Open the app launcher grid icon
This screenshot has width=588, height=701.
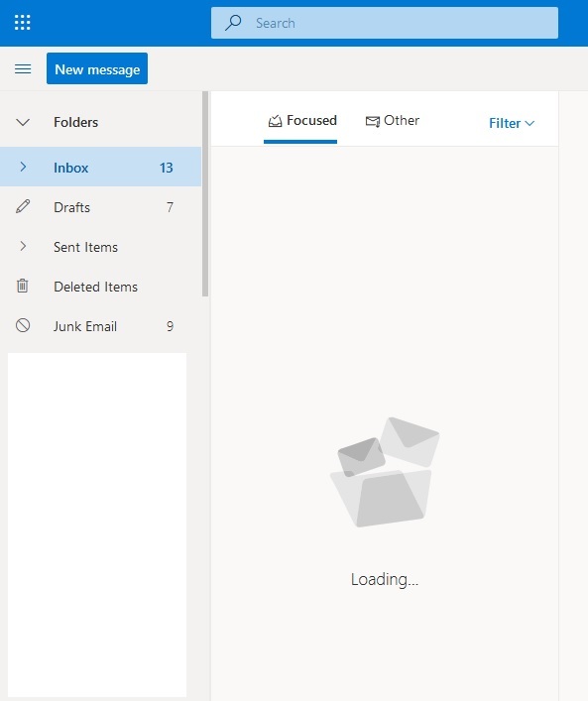[x=23, y=23]
